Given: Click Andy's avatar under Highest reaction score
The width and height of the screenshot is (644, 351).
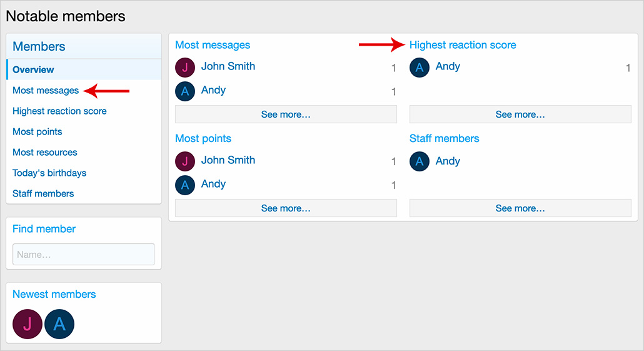Looking at the screenshot, I should tap(420, 68).
